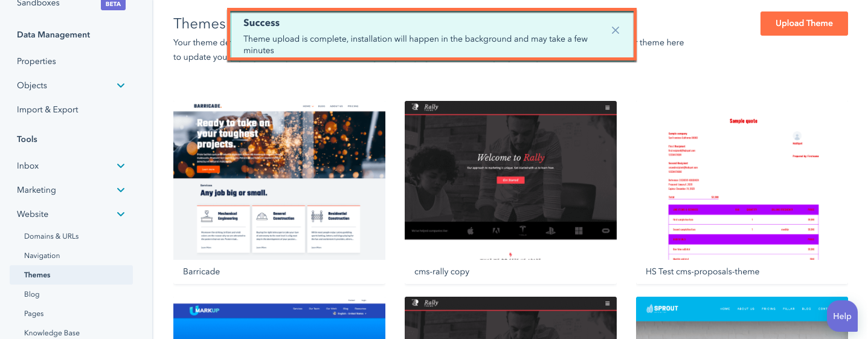The height and width of the screenshot is (339, 868).
Task: Open the Sprout theme preview
Action: [x=742, y=318]
